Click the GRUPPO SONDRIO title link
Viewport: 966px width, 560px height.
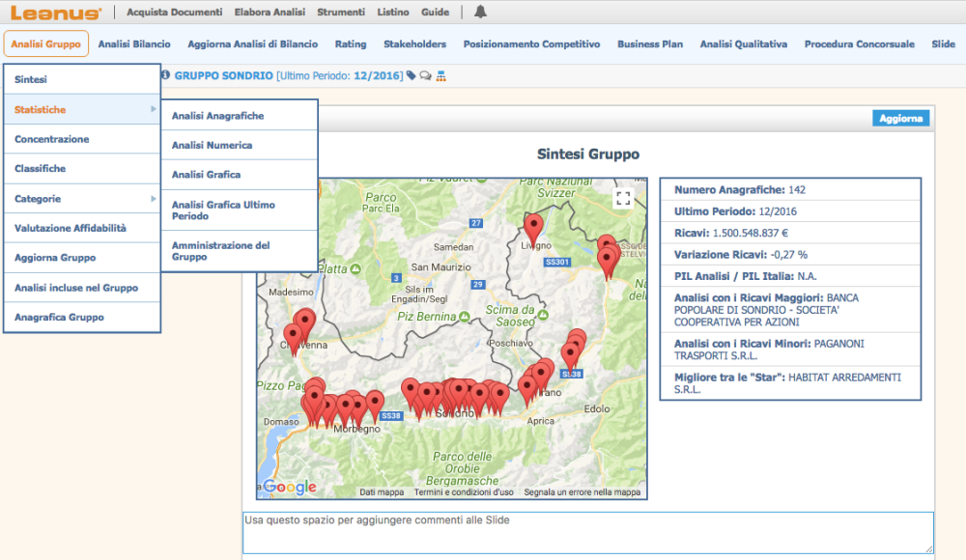(x=224, y=75)
